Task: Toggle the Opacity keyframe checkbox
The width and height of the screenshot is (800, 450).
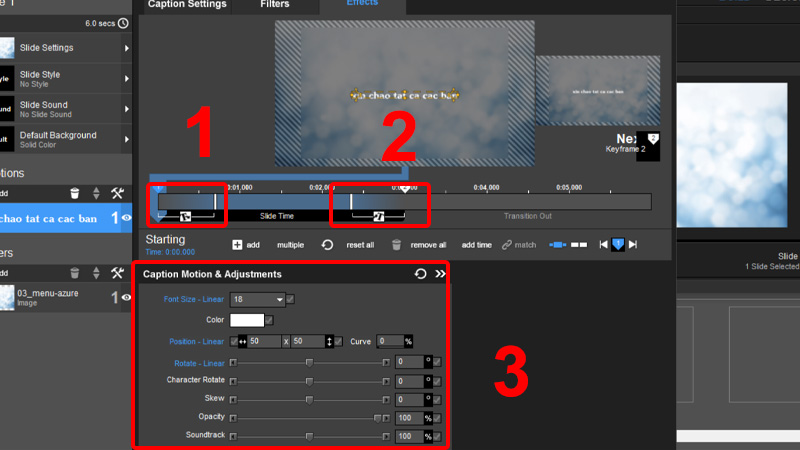Action: click(x=437, y=417)
